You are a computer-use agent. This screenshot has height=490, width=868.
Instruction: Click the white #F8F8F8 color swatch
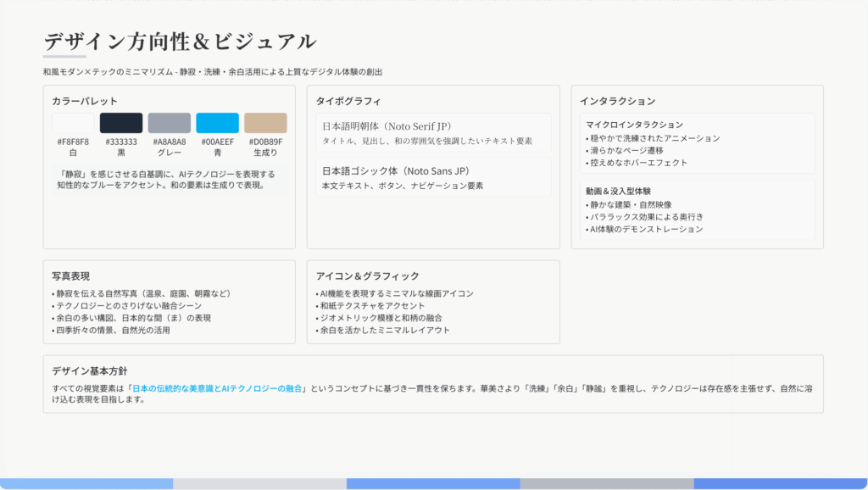tap(73, 123)
